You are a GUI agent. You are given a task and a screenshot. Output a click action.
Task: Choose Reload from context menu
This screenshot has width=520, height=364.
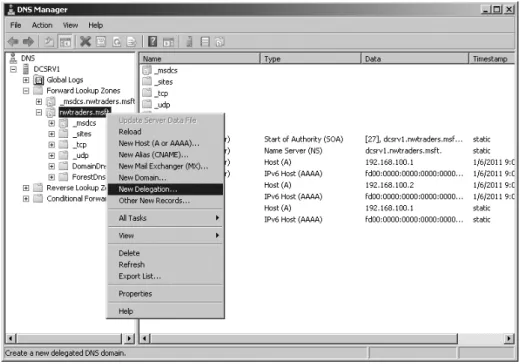[x=165, y=132]
